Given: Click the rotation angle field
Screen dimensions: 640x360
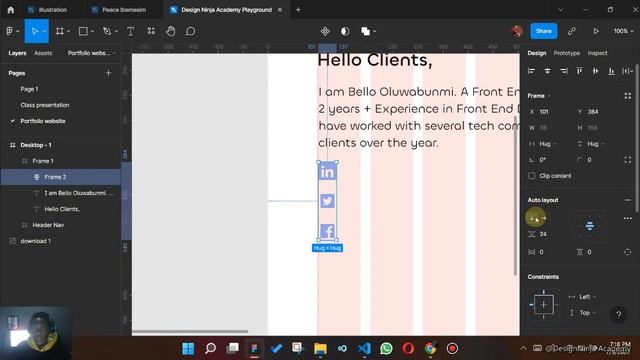Looking at the screenshot, I should 549,160.
